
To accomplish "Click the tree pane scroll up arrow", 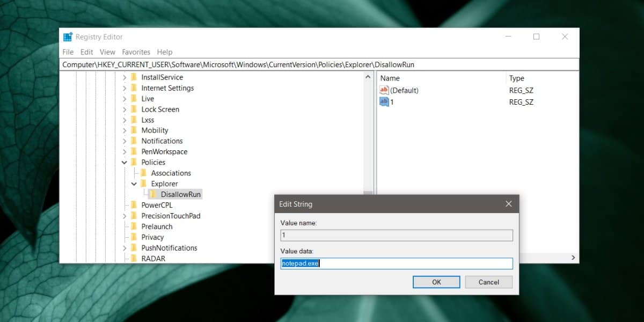I will pyautogui.click(x=368, y=77).
